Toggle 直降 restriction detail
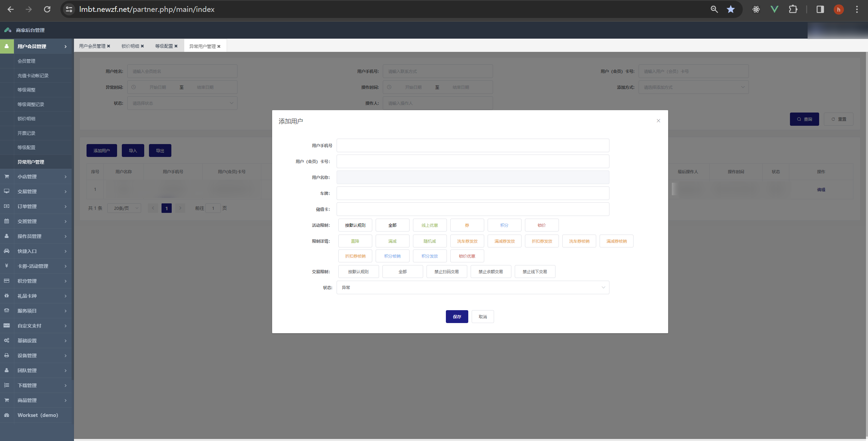The height and width of the screenshot is (441, 868). point(355,241)
